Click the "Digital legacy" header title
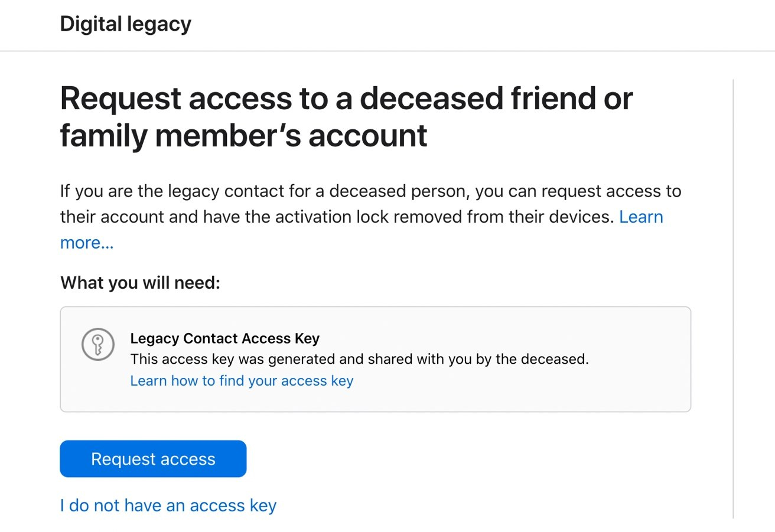The width and height of the screenshot is (775, 532). 126,24
